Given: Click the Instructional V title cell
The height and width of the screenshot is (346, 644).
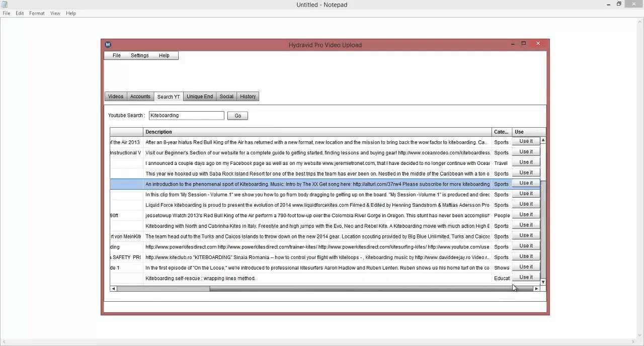Looking at the screenshot, I should point(126,153).
